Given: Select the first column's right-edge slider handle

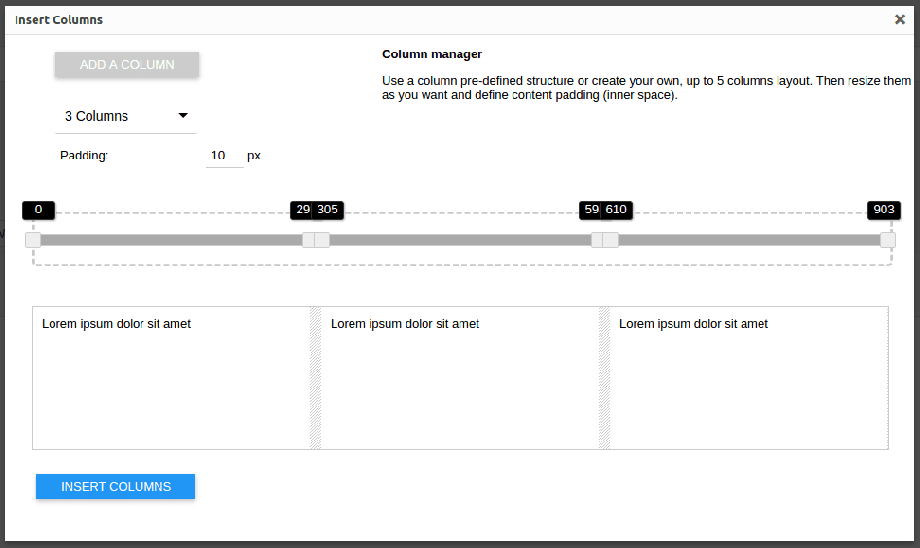Looking at the screenshot, I should pyautogui.click(x=309, y=240).
